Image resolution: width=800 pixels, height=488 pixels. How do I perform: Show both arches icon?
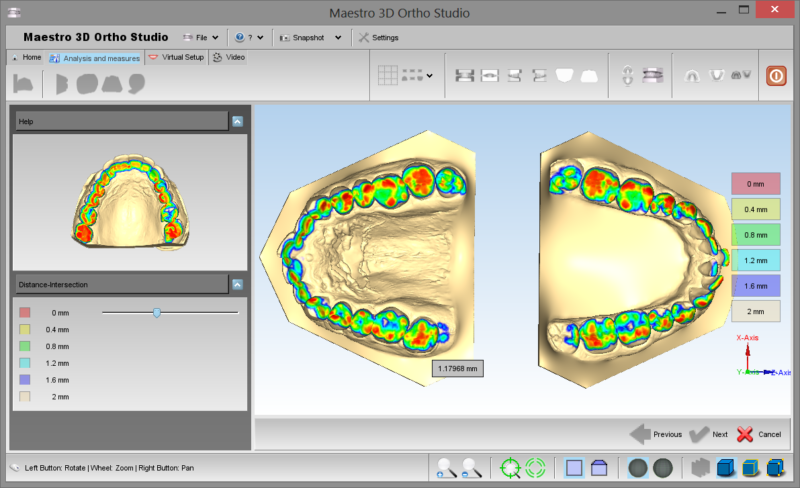point(741,75)
